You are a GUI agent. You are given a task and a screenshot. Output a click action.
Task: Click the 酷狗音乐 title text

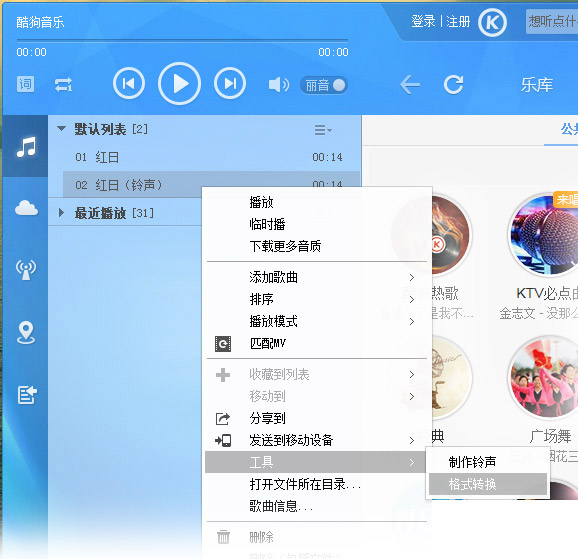[40, 22]
